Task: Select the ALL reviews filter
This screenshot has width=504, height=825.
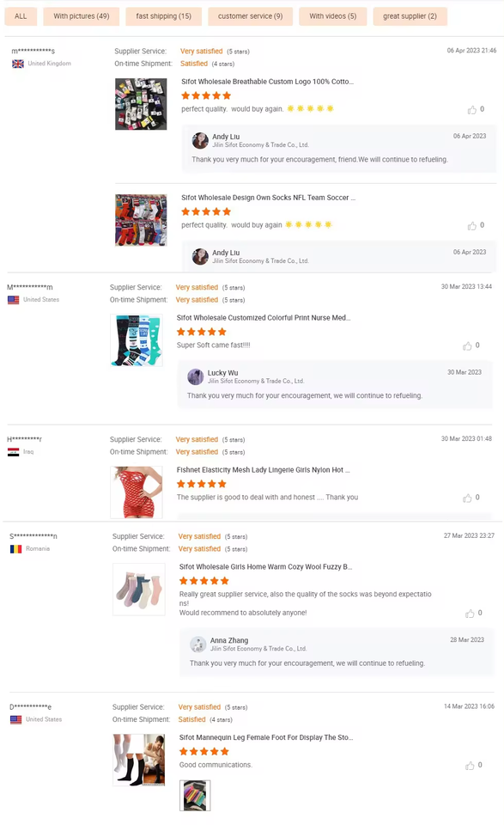Action: [x=21, y=16]
